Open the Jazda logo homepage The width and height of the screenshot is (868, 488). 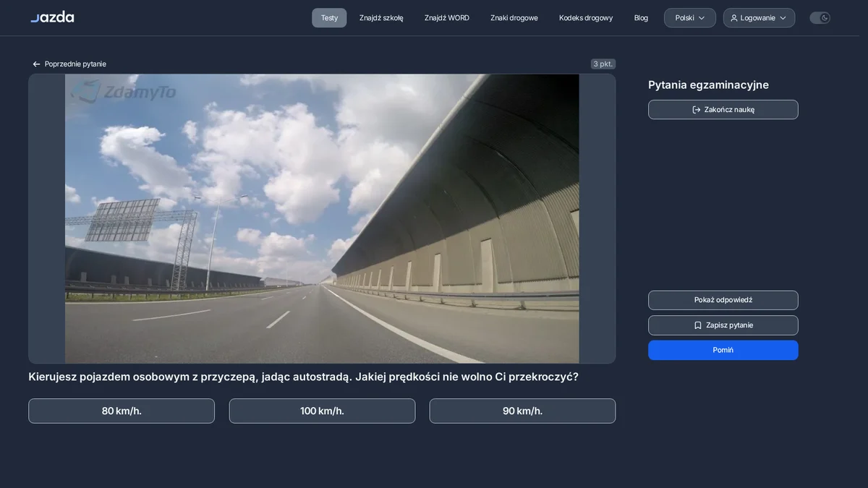point(52,17)
